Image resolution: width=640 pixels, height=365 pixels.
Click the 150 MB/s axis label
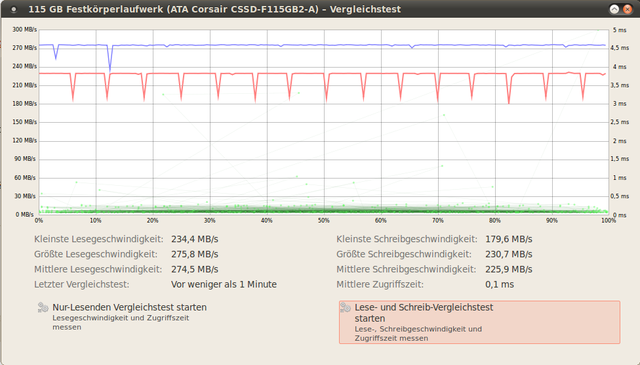pos(24,122)
